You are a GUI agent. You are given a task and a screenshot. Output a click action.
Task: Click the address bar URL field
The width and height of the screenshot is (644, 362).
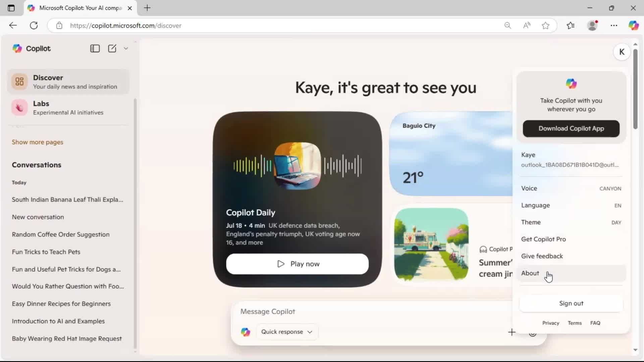(282, 25)
